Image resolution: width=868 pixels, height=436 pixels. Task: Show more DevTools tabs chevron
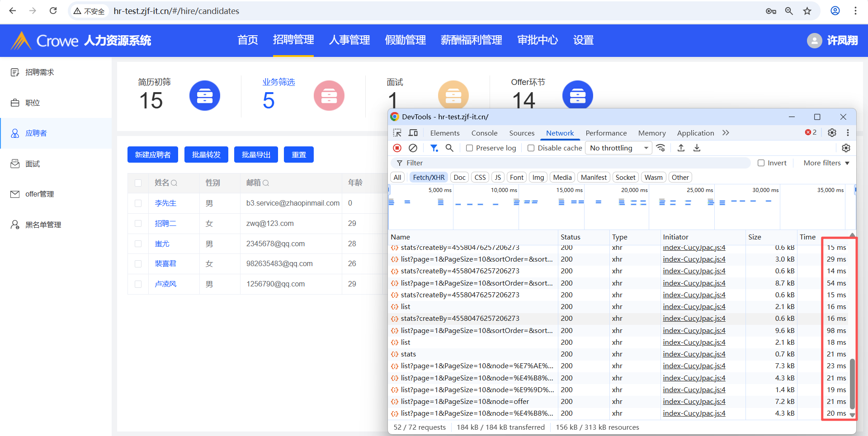pyautogui.click(x=726, y=133)
